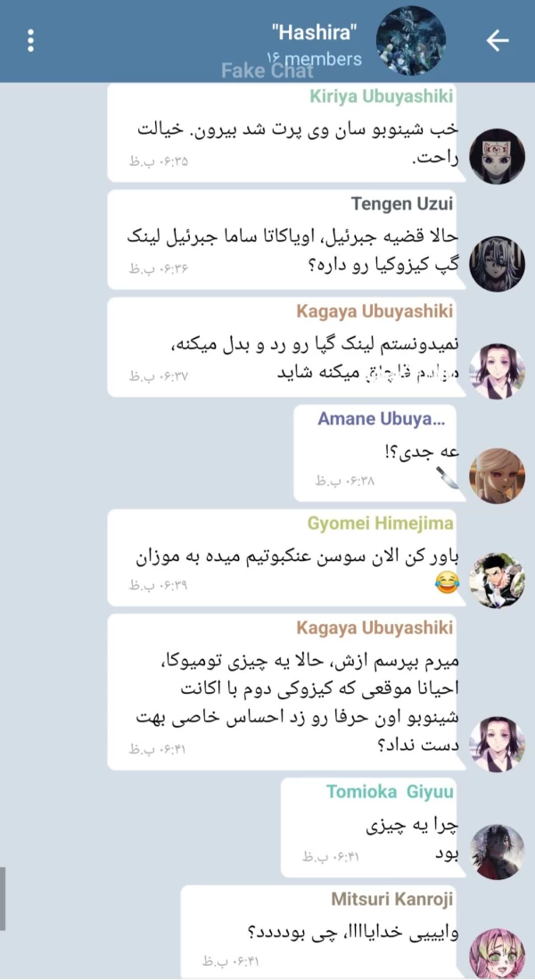Viewport: 535px width, 980px height.
Task: Tap Gyomei Himejima's avatar
Action: click(x=497, y=580)
